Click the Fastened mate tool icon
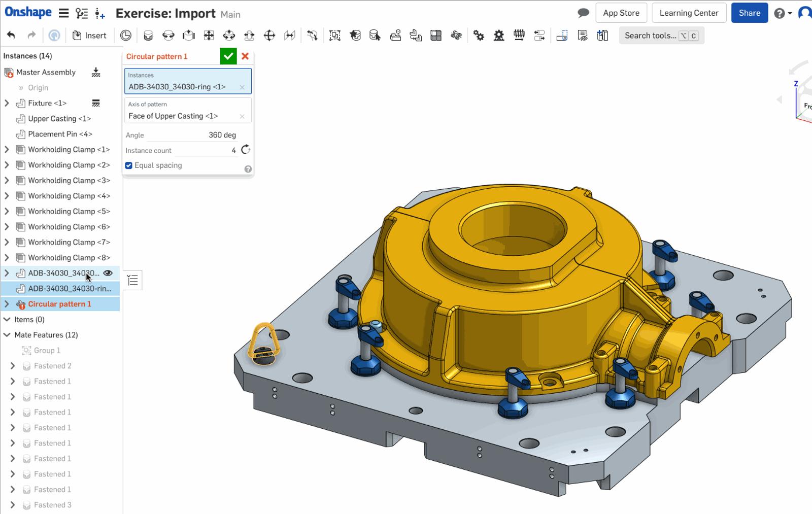The width and height of the screenshot is (812, 514). (148, 35)
